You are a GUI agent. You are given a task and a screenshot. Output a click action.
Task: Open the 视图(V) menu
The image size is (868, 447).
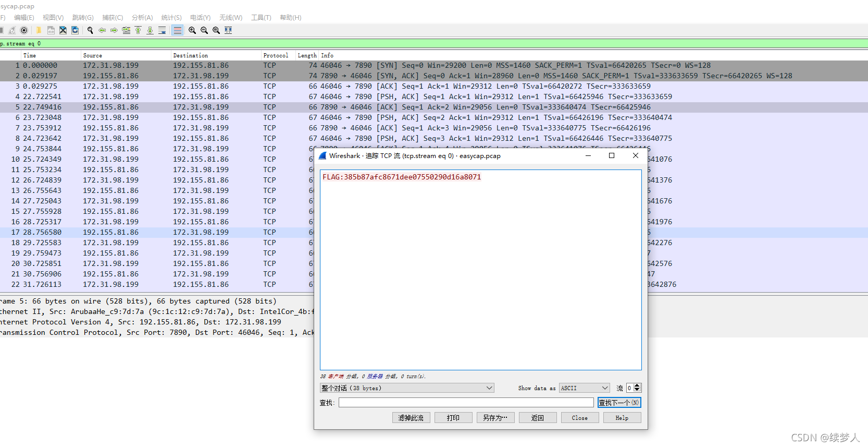[x=53, y=18]
